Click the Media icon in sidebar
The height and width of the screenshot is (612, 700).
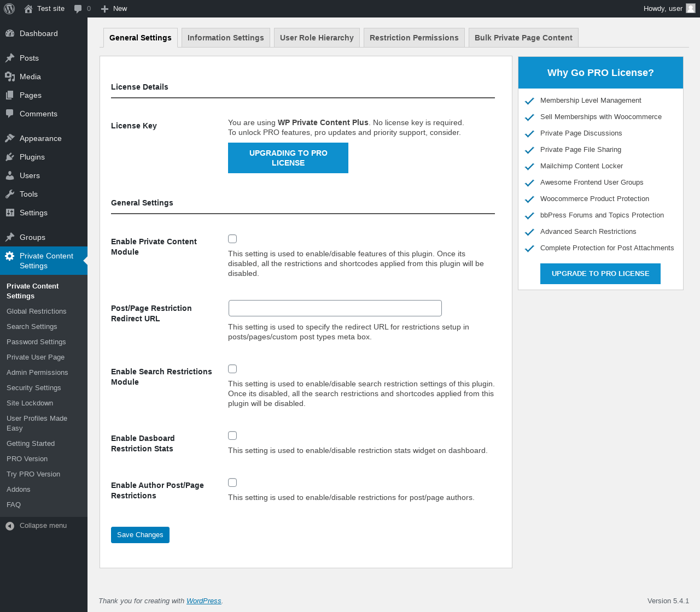pyautogui.click(x=10, y=76)
